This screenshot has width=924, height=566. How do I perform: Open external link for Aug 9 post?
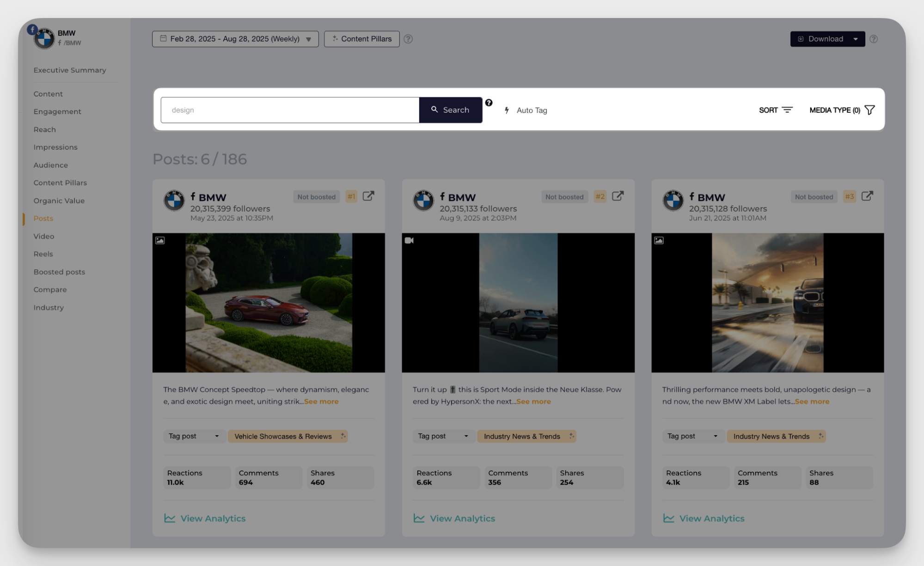point(617,196)
